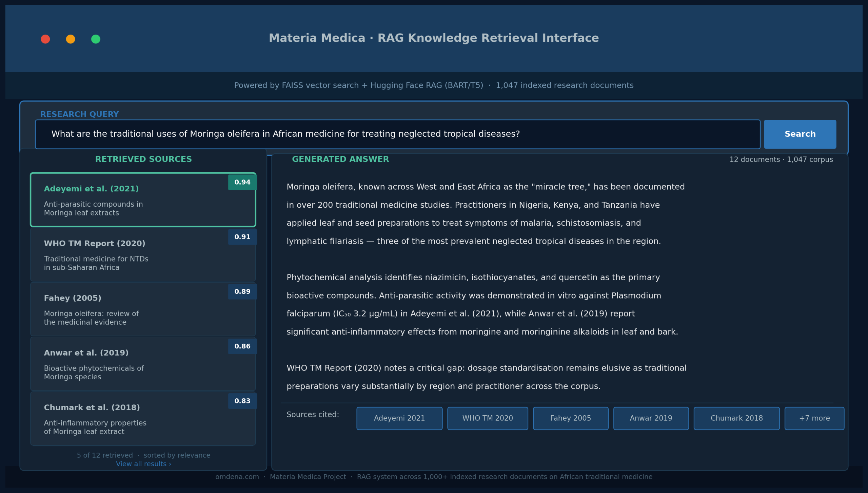Click the Chumark 2018 citation chip
The width and height of the screenshot is (868, 493).
[737, 418]
